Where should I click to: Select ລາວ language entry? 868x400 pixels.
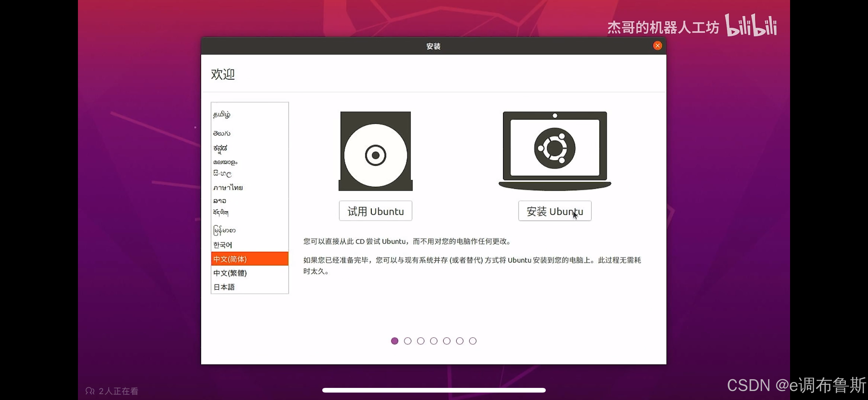click(x=250, y=201)
